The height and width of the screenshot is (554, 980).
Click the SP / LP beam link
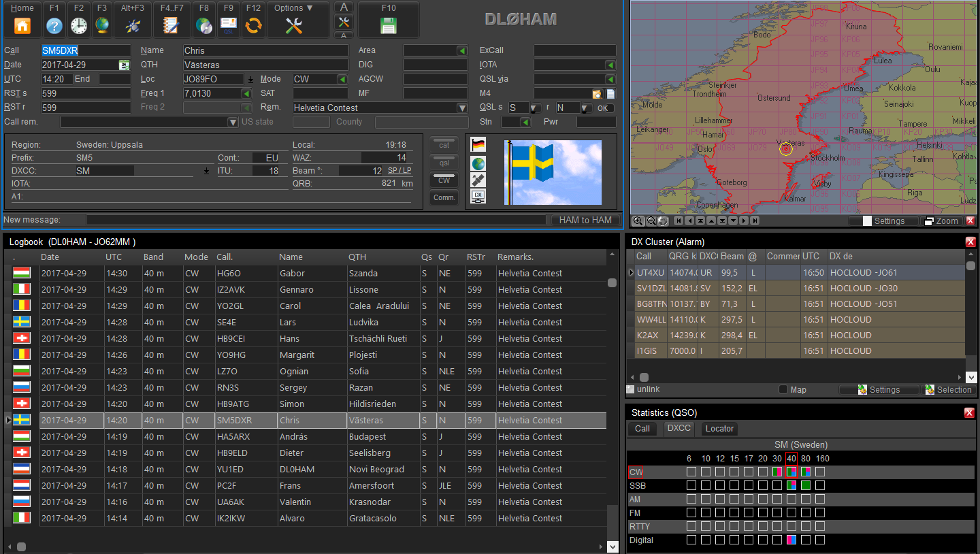point(399,171)
